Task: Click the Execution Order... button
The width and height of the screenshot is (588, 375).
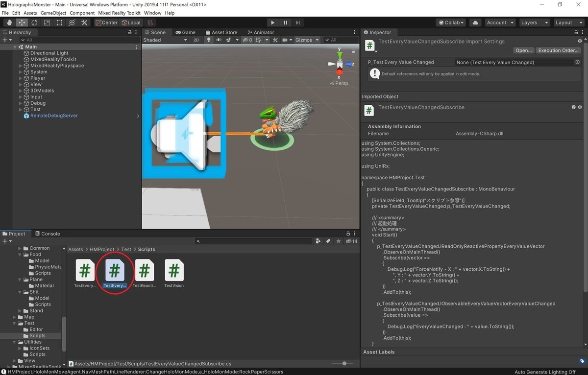Action: (559, 50)
